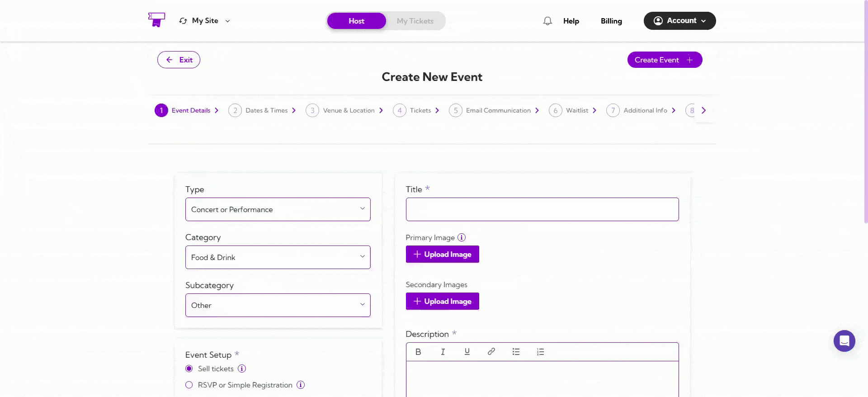Viewport: 868px width, 397px height.
Task: Click the next steps arrow in stepper
Action: pos(703,110)
